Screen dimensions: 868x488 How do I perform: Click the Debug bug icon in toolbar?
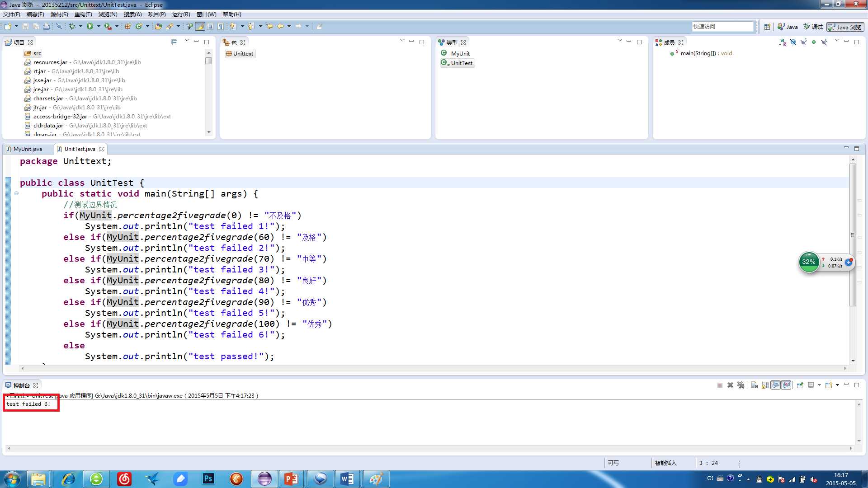(72, 27)
